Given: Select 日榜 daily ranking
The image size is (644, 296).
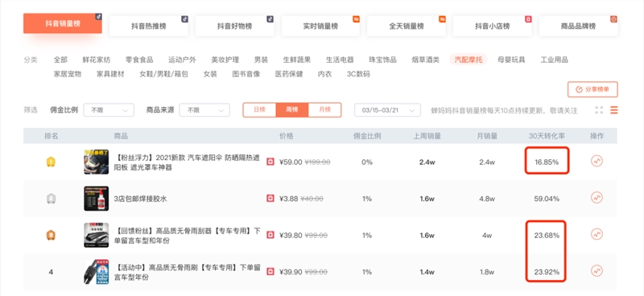Looking at the screenshot, I should [x=259, y=110].
